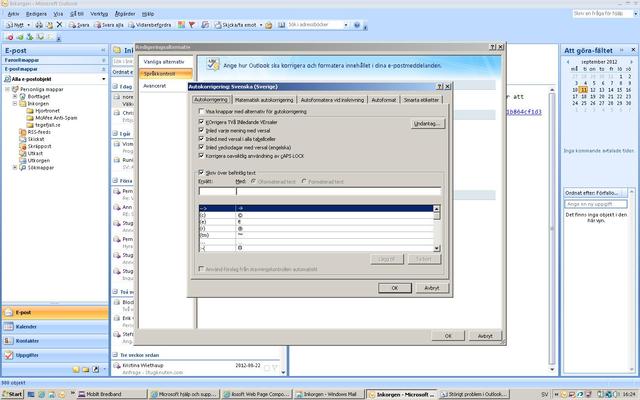Expand the Borttaget folder node
The height and width of the screenshot is (400, 640).
coord(15,96)
